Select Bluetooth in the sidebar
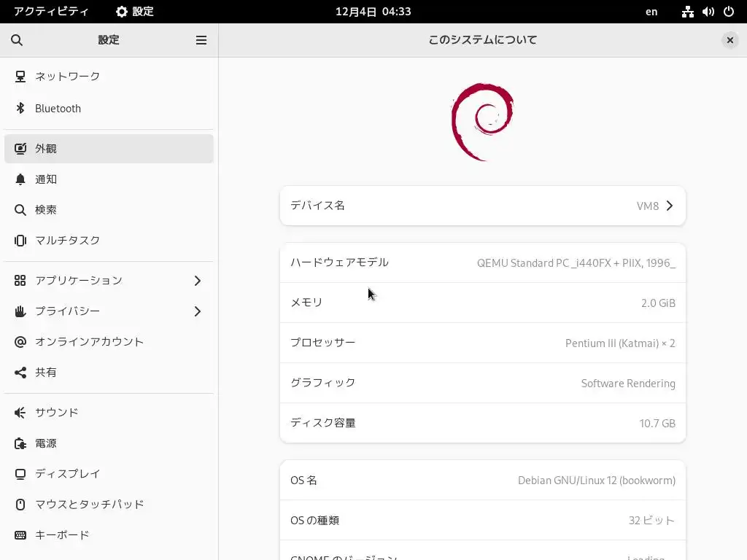 109,108
